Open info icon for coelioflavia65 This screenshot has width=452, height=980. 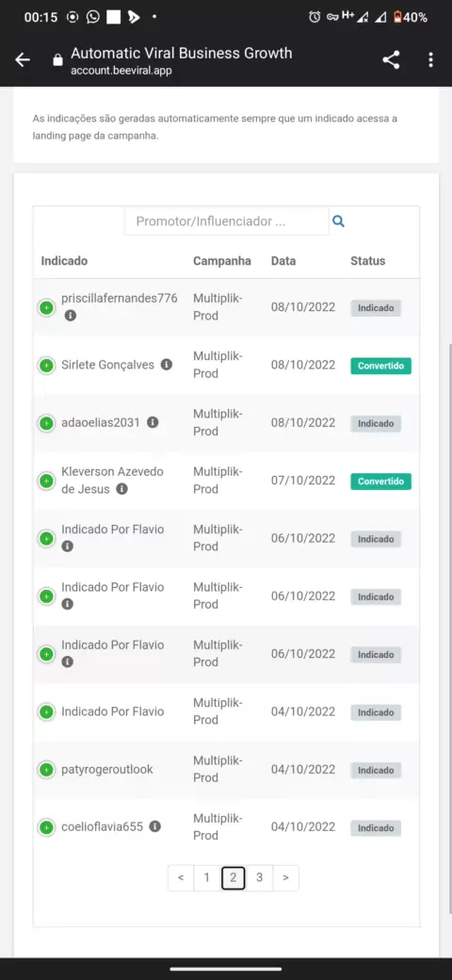pos(154,826)
